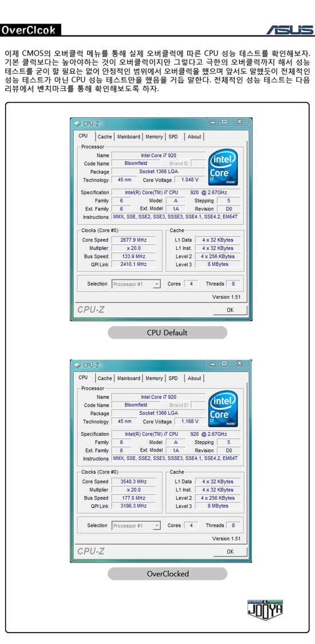Viewport: 315px width, 644px height.
Task: Click Bus Speed value 177.0 MHz
Action: (x=133, y=498)
